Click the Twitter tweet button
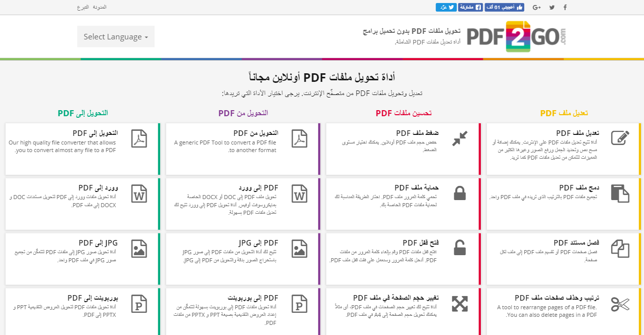This screenshot has width=644, height=335. pyautogui.click(x=445, y=7)
